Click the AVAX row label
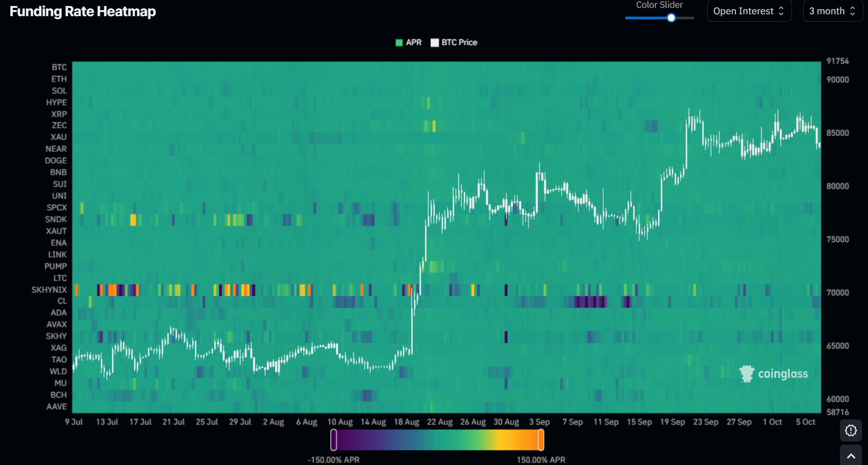868x465 pixels. pyautogui.click(x=57, y=324)
